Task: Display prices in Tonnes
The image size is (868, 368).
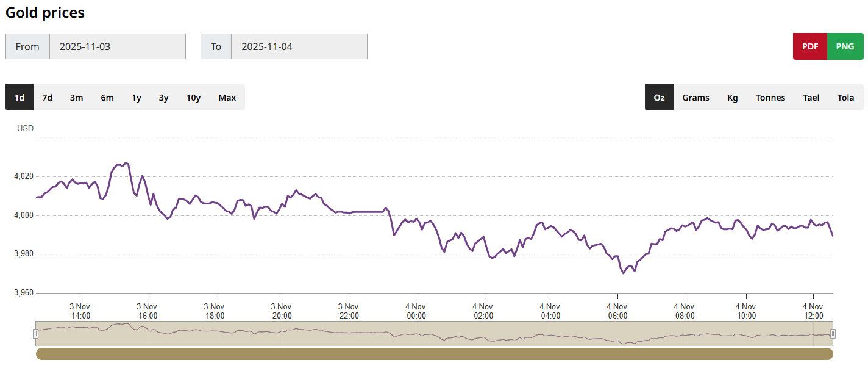Action: [x=770, y=98]
